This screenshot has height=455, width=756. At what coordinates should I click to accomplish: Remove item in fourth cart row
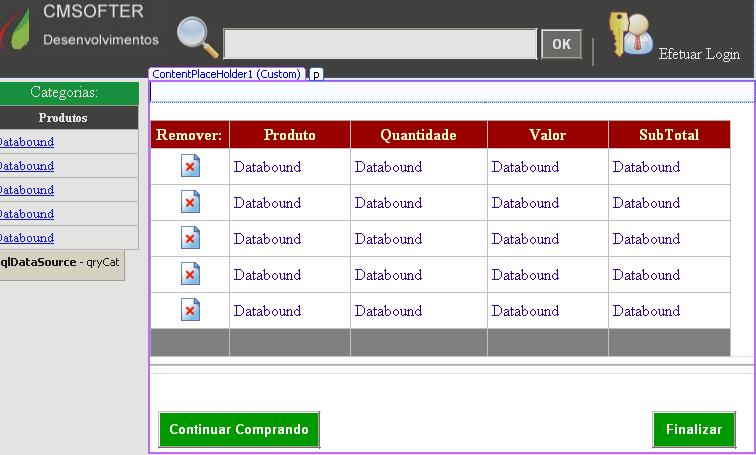point(190,275)
